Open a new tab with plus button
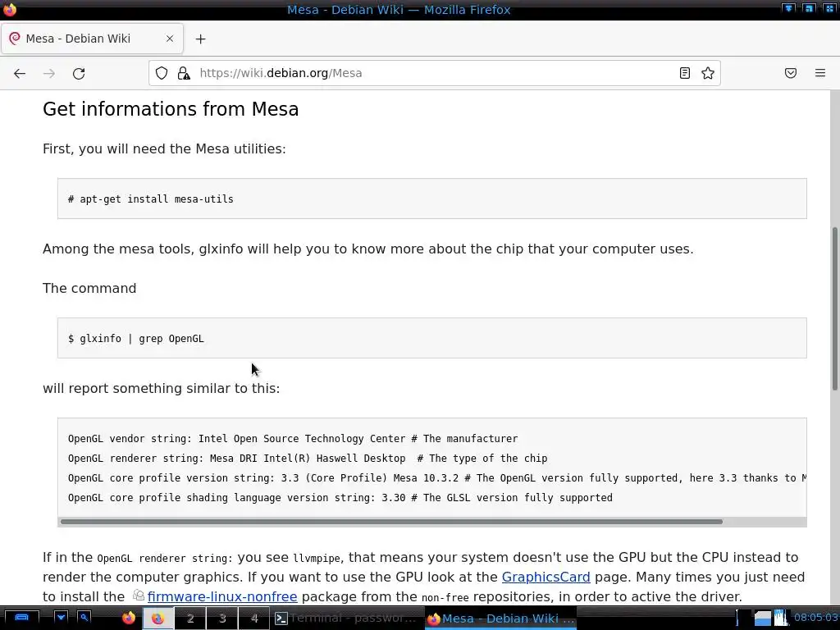Image resolution: width=840 pixels, height=630 pixels. 200,39
